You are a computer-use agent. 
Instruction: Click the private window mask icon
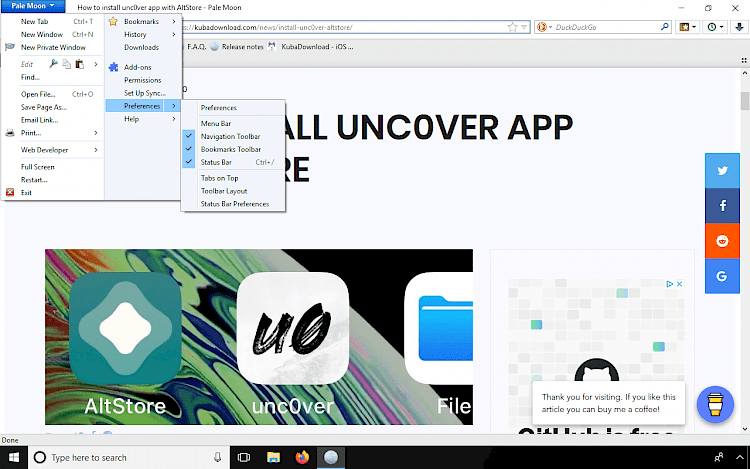10,47
